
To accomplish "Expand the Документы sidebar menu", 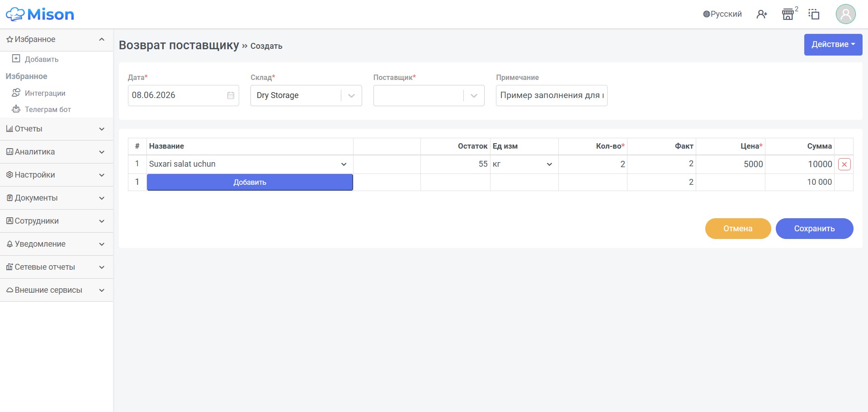I will coord(56,198).
